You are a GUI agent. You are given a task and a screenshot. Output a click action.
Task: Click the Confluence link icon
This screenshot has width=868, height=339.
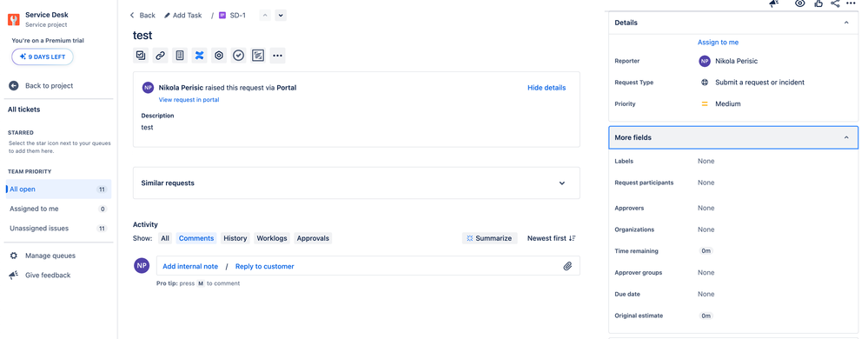pos(199,56)
